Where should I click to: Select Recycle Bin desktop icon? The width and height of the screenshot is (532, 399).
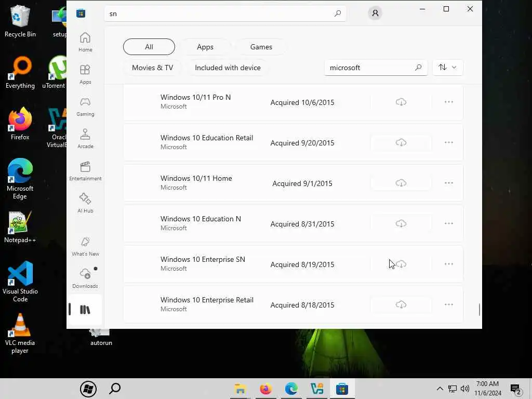(20, 21)
